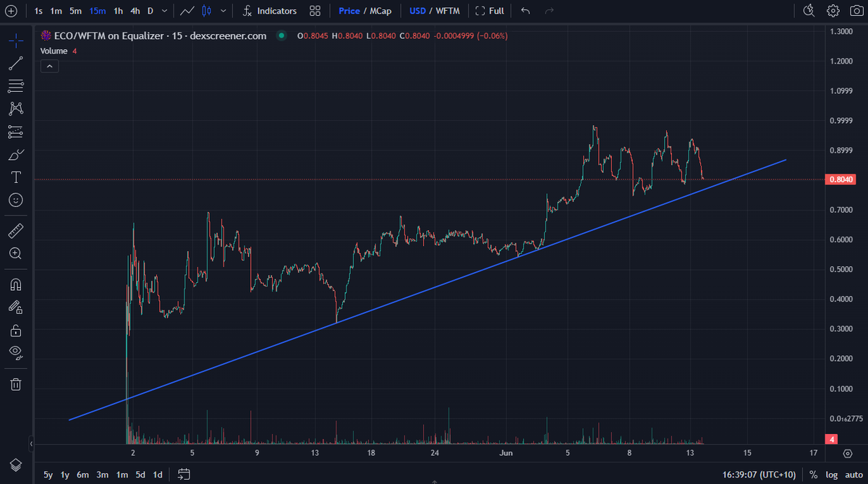This screenshot has width=868, height=484.
Task: Open the Fibonacci retracement tool group
Action: pos(16,86)
